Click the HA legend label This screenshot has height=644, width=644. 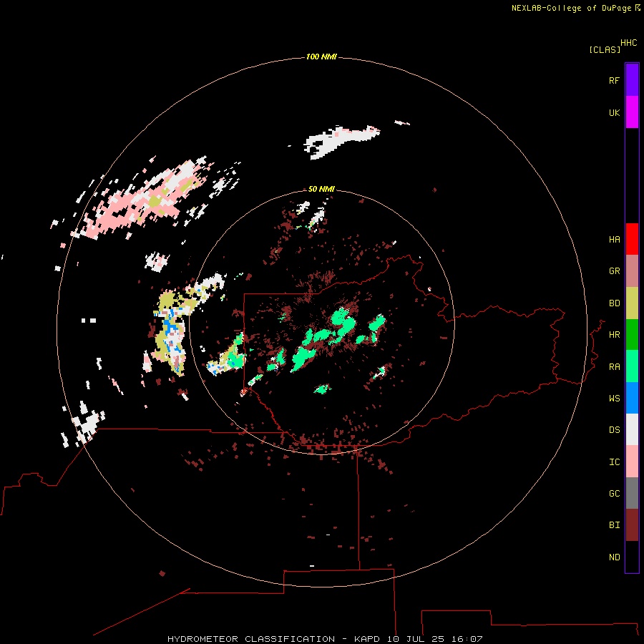tap(614, 240)
